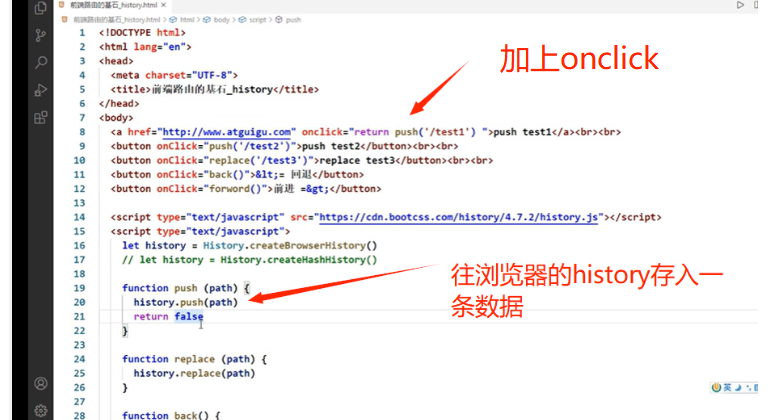This screenshot has width=770, height=420.
Task: Click the onclick attribute on line 8
Action: [322, 132]
